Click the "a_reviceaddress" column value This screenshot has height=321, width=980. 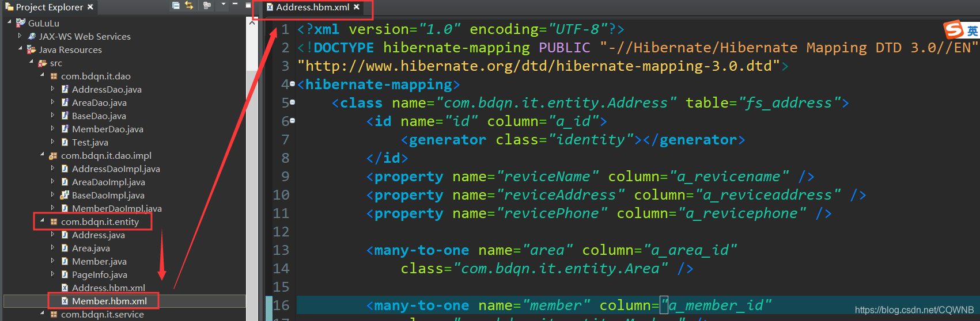[768, 195]
